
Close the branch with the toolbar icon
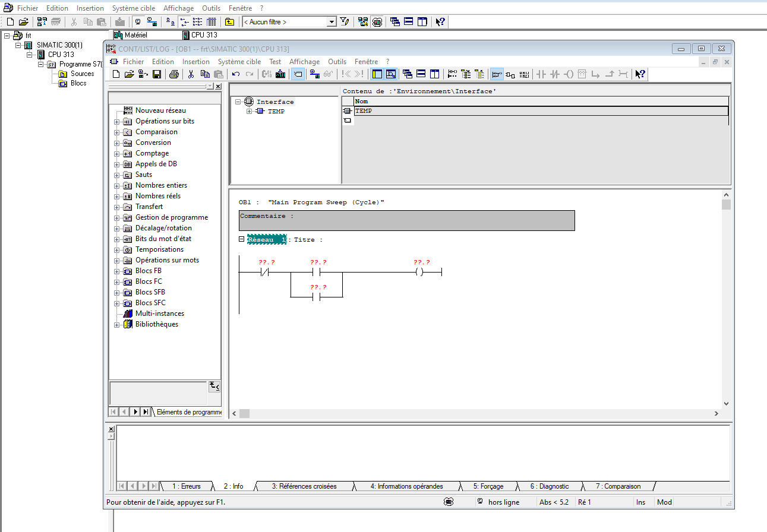[x=610, y=74]
